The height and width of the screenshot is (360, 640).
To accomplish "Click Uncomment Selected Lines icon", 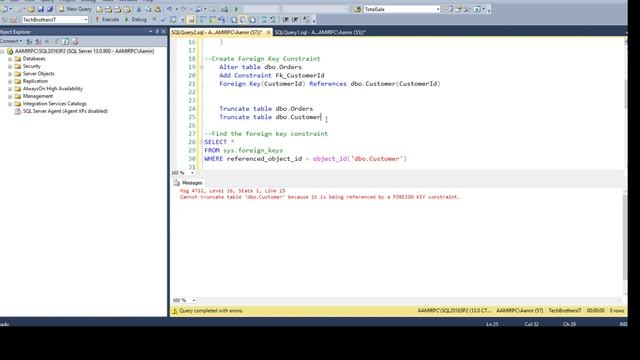I will (x=273, y=19).
